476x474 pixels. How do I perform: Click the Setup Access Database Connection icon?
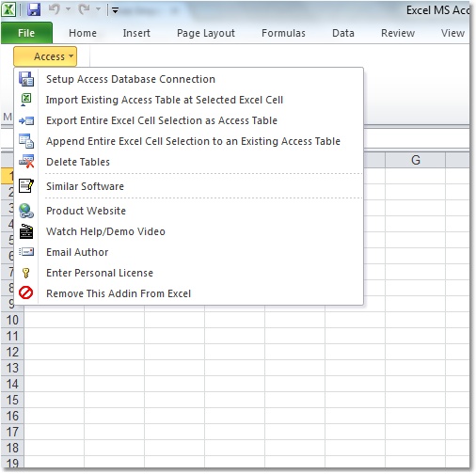26,79
